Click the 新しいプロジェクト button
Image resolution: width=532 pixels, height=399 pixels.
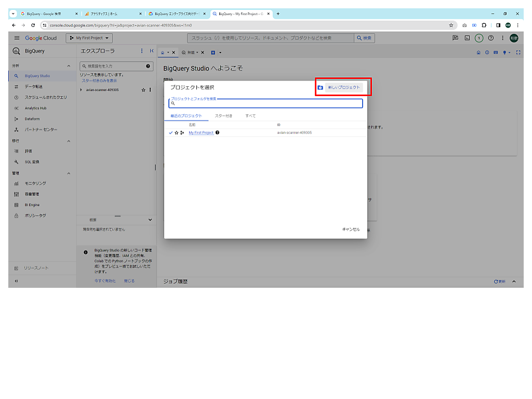pyautogui.click(x=343, y=87)
